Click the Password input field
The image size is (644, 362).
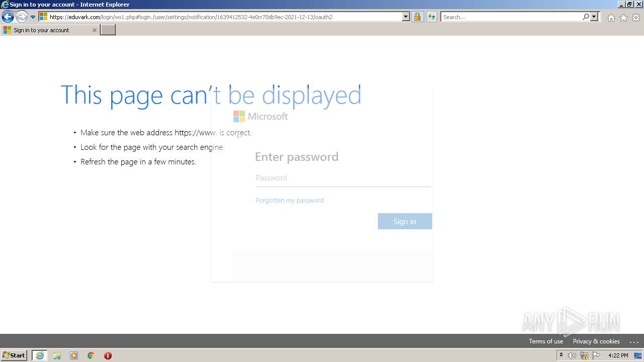[343, 178]
